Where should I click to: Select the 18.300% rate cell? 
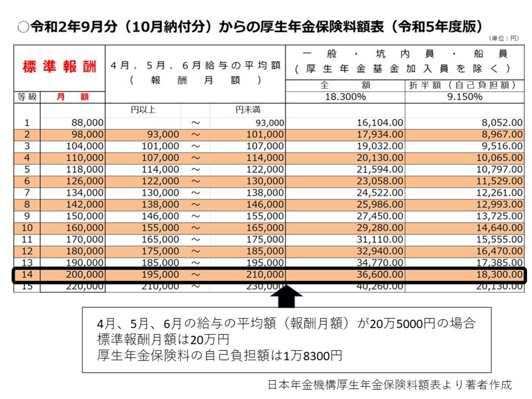[x=345, y=97]
